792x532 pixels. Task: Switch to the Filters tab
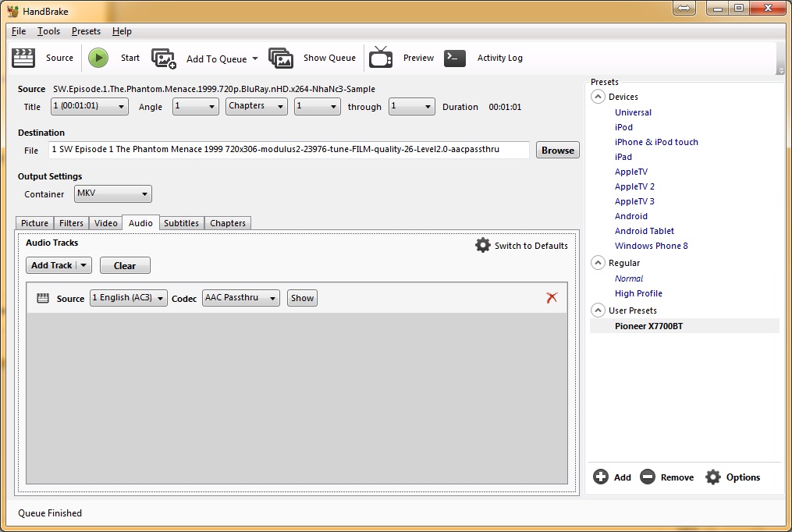point(71,223)
